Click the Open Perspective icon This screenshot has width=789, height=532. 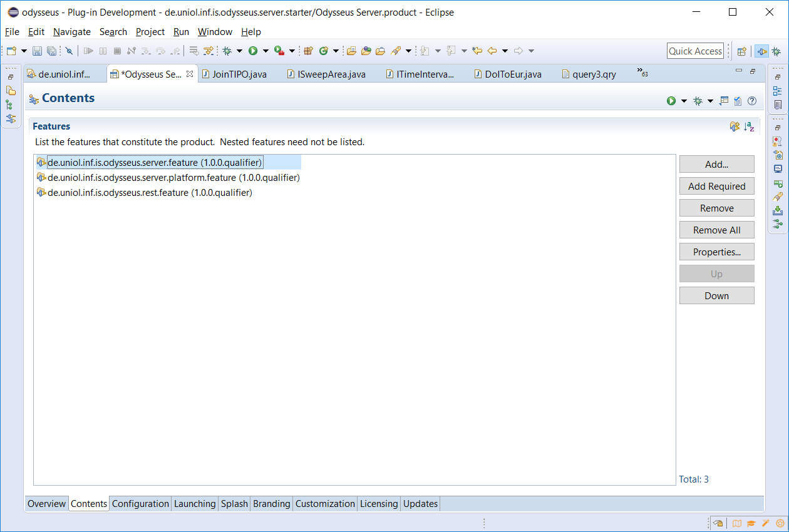(741, 51)
